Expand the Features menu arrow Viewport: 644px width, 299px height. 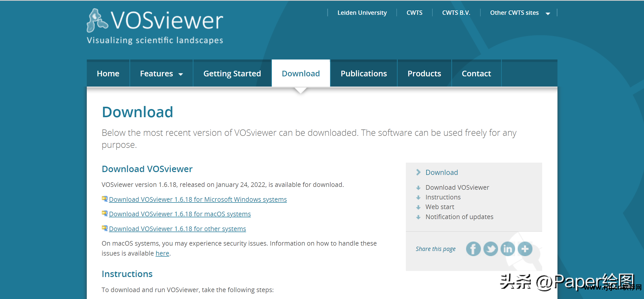[181, 74]
